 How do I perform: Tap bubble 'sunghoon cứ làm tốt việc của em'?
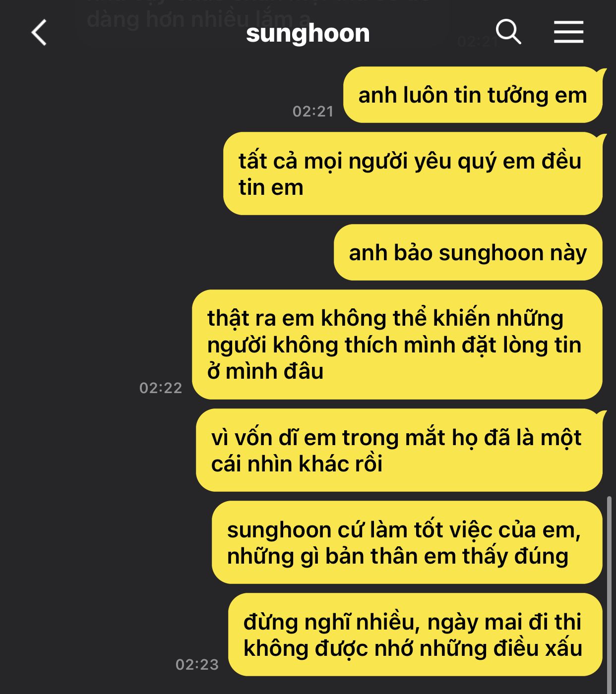(x=407, y=542)
